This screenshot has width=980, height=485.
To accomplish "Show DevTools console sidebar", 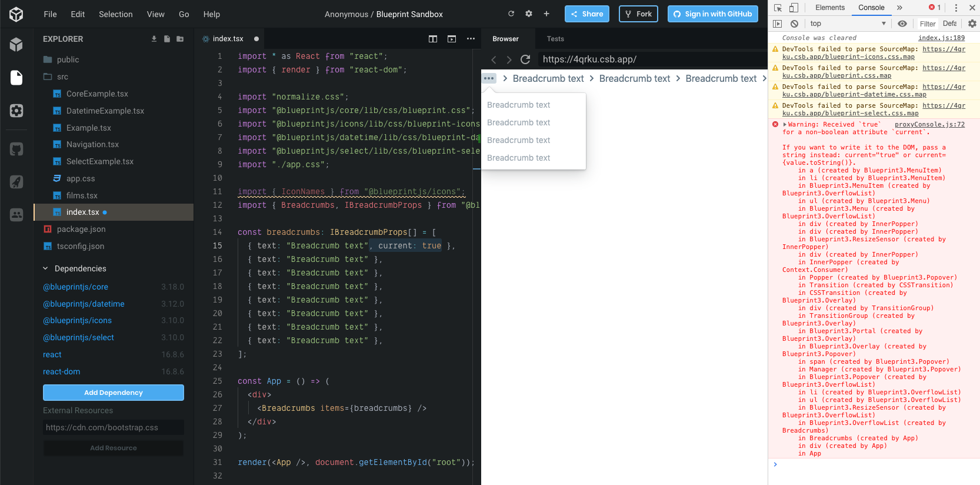I will coord(778,24).
